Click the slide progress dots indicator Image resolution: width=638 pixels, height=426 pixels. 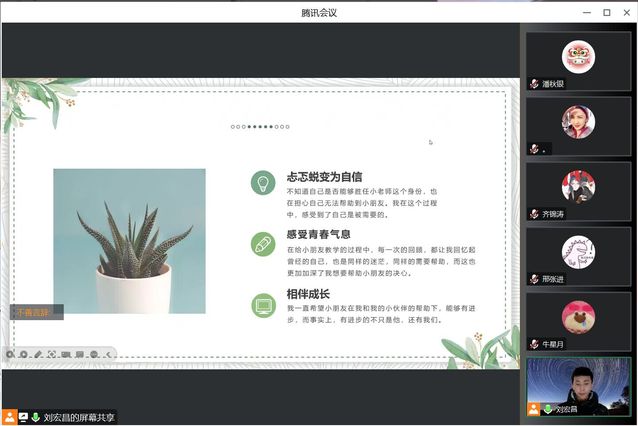[260, 127]
